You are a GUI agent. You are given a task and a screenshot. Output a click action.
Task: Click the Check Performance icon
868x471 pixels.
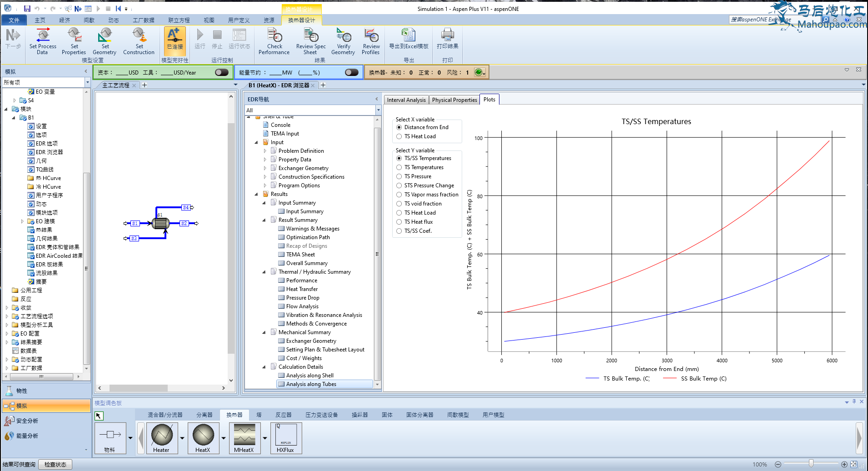(274, 35)
